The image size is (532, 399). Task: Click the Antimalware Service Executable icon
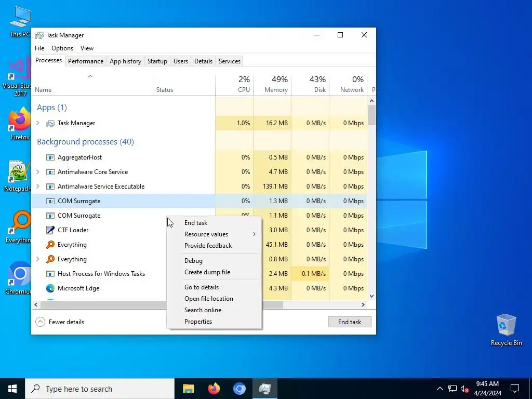click(50, 187)
